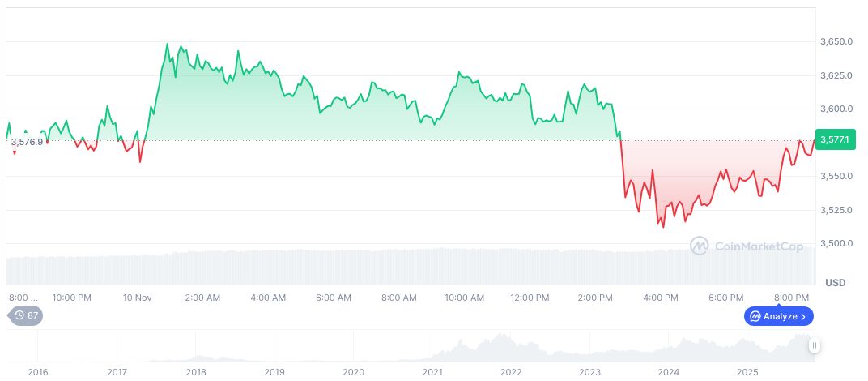Screen dimensions: 868x381
Task: Click the 6:00 PM time axis label
Action: (x=725, y=298)
